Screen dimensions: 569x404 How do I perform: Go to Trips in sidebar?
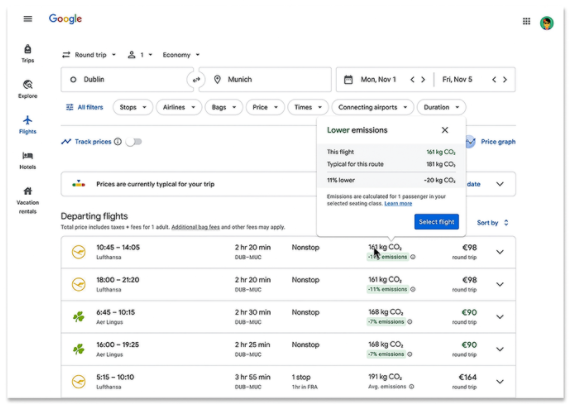tap(28, 53)
